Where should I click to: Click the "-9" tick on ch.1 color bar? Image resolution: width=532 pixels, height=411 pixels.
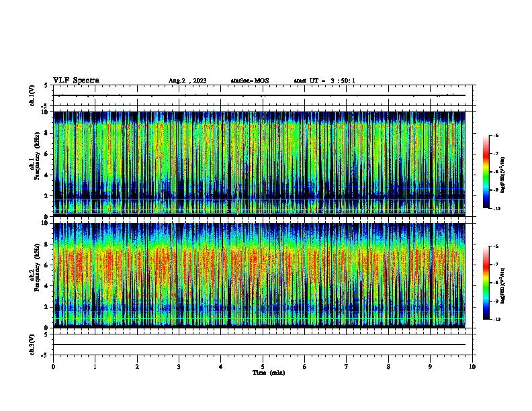point(496,190)
